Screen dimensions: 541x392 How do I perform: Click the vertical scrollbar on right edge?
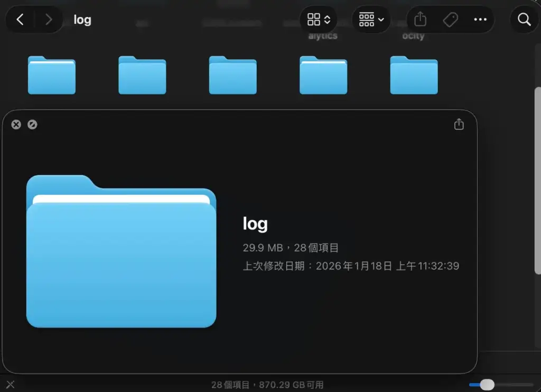[x=537, y=180]
